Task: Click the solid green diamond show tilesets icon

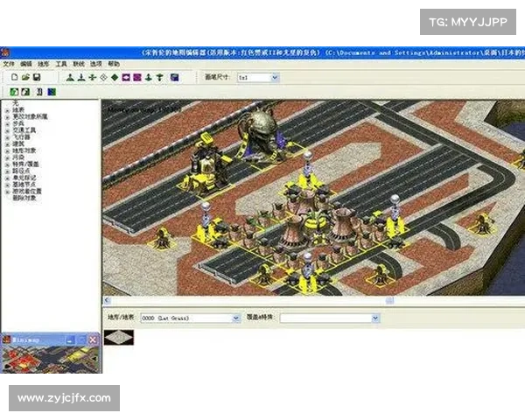Action: (115, 77)
